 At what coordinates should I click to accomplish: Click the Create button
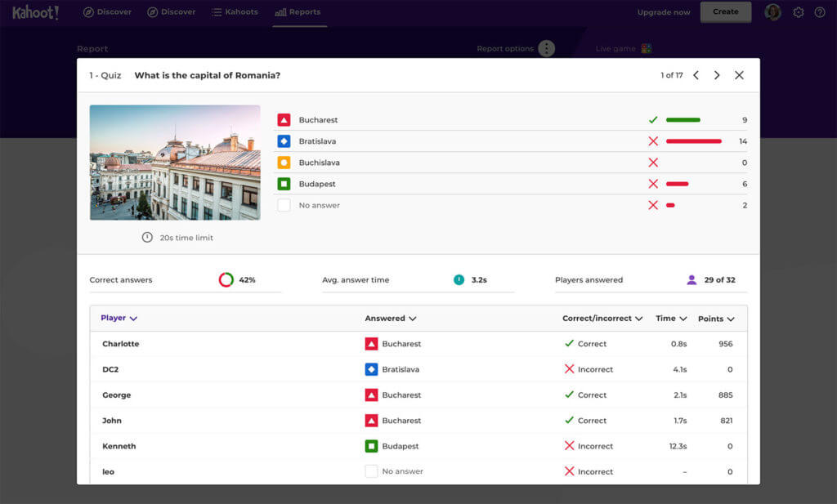[x=725, y=12]
